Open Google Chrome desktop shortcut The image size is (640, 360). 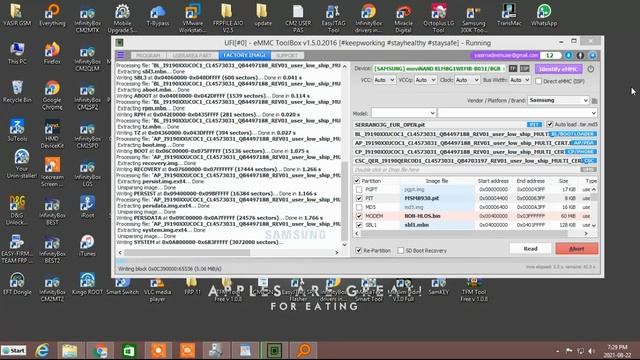pyautogui.click(x=52, y=95)
